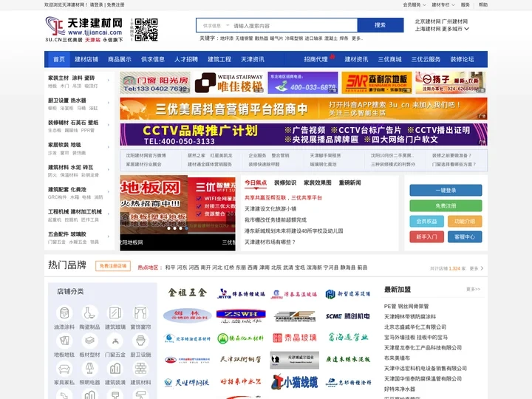Image resolution: width=532 pixels, height=399 pixels.
Task: Expand the 厨卫设置 category arrow
Action: [109, 103]
